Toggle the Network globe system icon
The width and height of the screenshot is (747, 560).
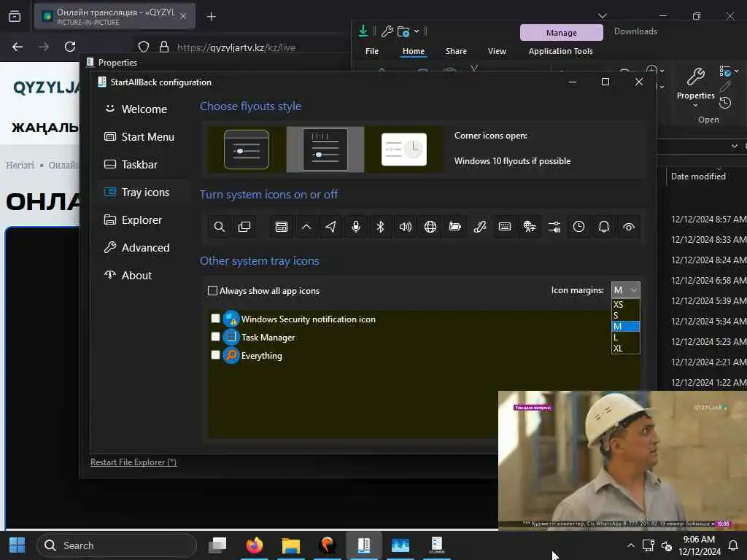[x=430, y=227]
